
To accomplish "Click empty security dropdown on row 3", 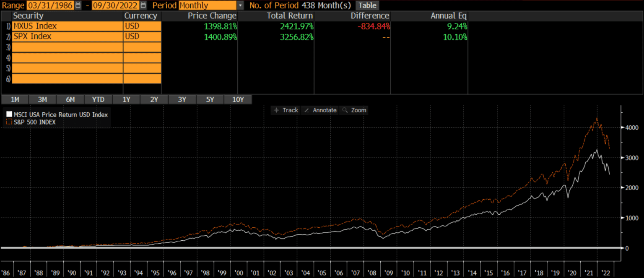I will click(x=67, y=48).
